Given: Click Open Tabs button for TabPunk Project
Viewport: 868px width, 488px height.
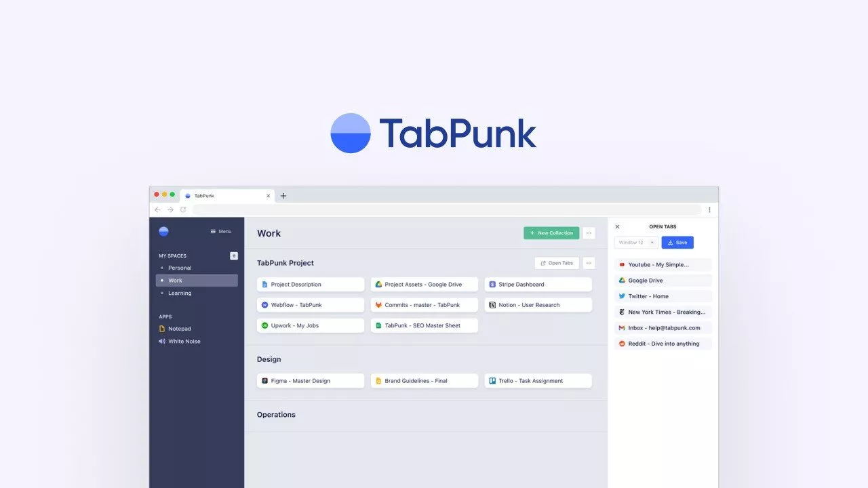Looking at the screenshot, I should pos(557,263).
